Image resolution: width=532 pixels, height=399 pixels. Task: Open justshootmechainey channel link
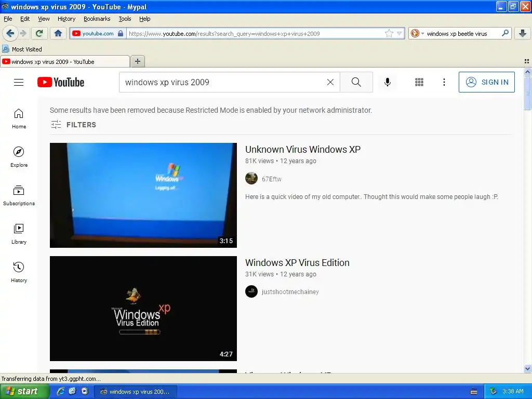point(290,292)
